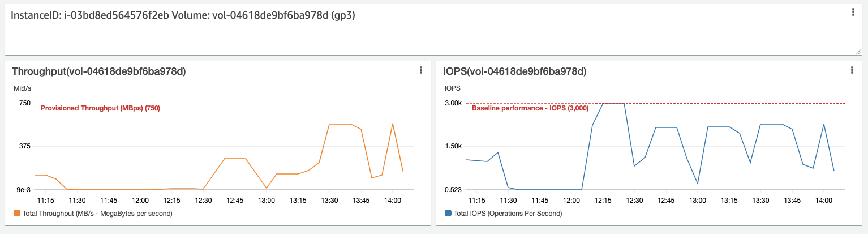This screenshot has width=868, height=234.
Task: Click the 12:15 tick on IOPS chart
Action: pos(603,201)
